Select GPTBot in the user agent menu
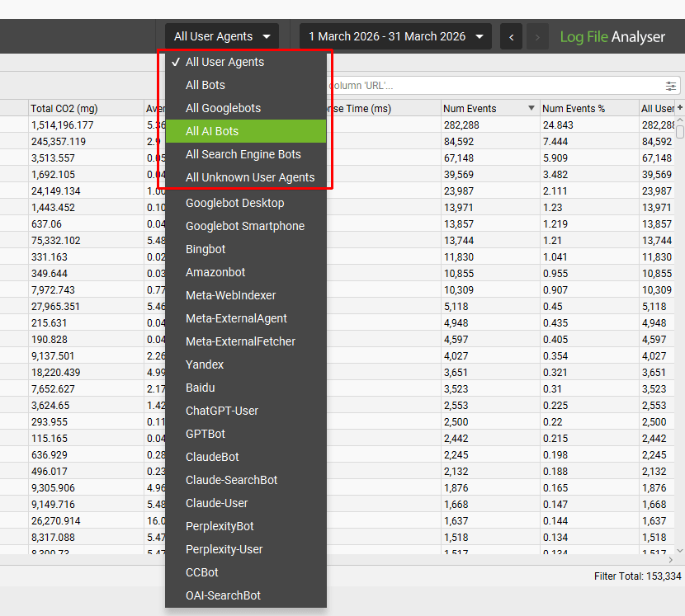The width and height of the screenshot is (685, 616). point(210,434)
